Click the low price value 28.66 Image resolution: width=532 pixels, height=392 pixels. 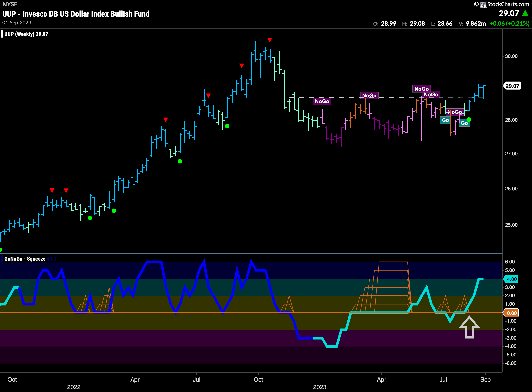point(445,24)
